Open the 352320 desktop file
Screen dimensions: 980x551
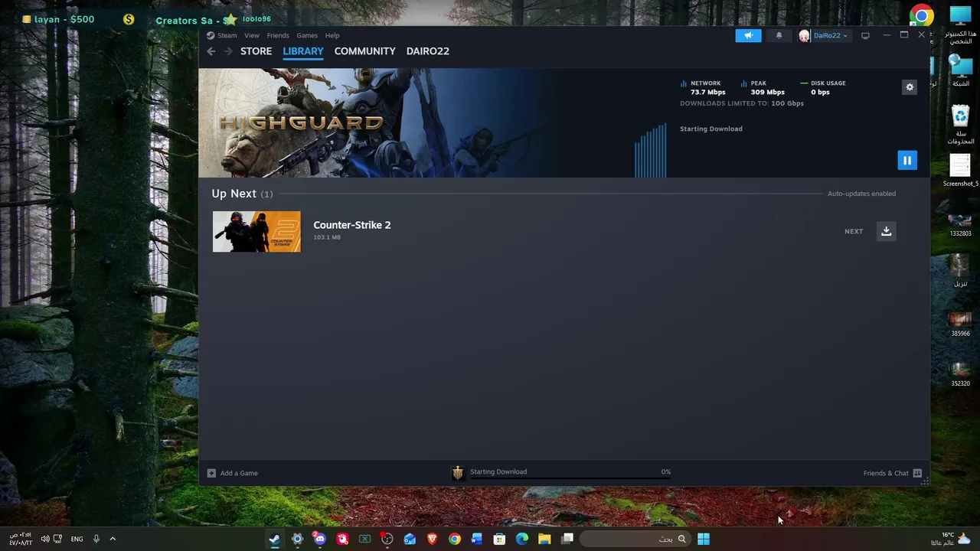(960, 373)
